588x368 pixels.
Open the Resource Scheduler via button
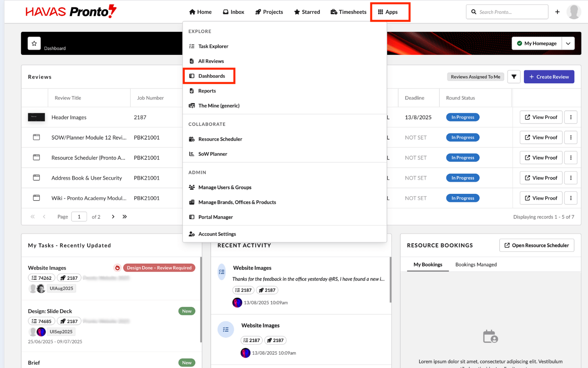tap(537, 245)
